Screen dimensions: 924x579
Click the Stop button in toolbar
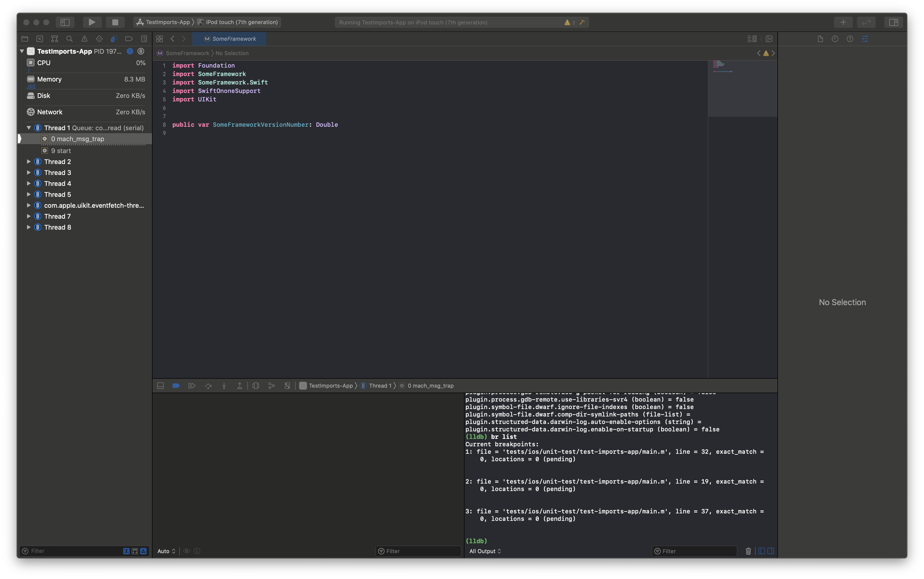[x=115, y=22]
